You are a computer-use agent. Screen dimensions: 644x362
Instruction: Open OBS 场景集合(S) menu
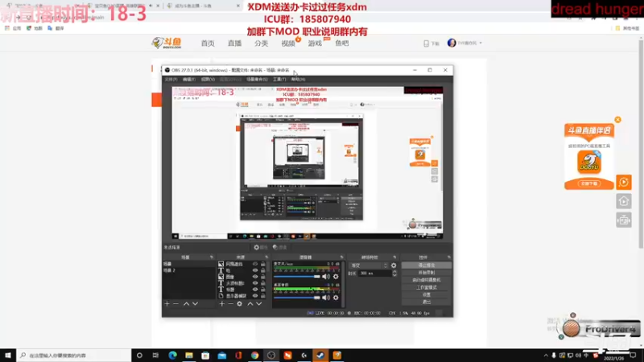pyautogui.click(x=257, y=79)
